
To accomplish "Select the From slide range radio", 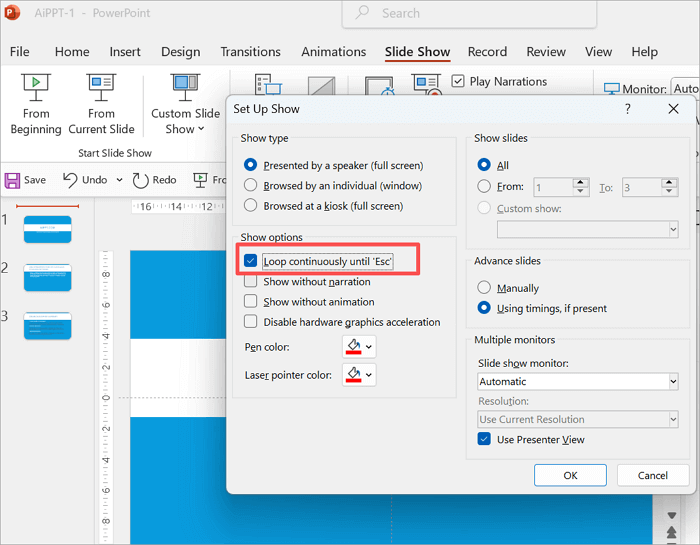I will click(x=484, y=186).
